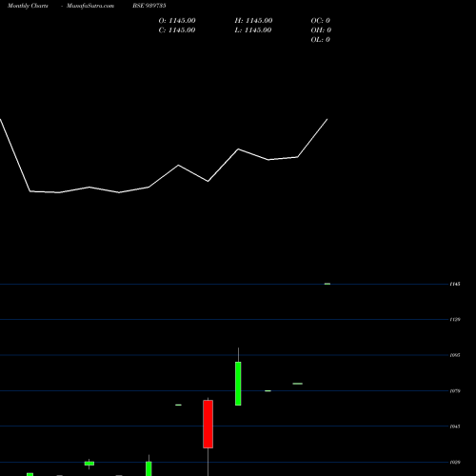
Task: Click the 'OC: 0' readout
Action: tap(321, 21)
